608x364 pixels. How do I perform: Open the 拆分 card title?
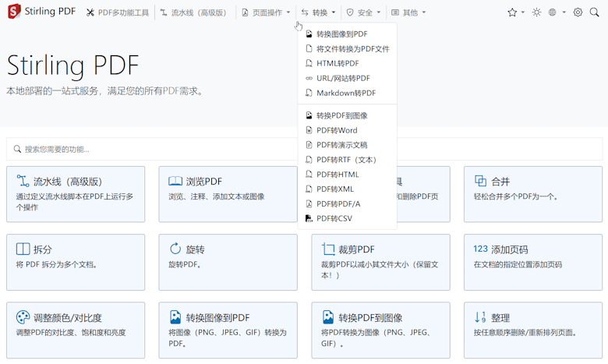click(42, 249)
